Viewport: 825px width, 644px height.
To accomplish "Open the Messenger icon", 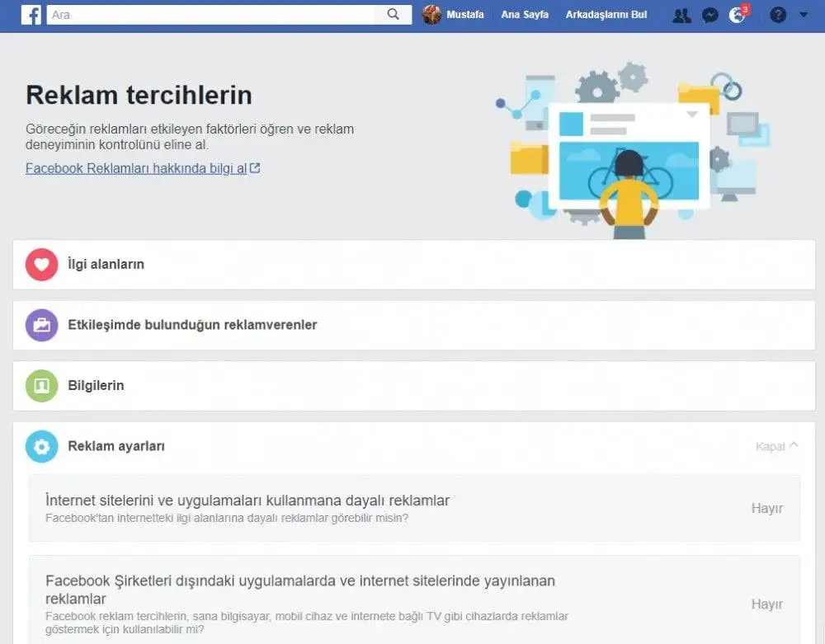I will (x=709, y=15).
